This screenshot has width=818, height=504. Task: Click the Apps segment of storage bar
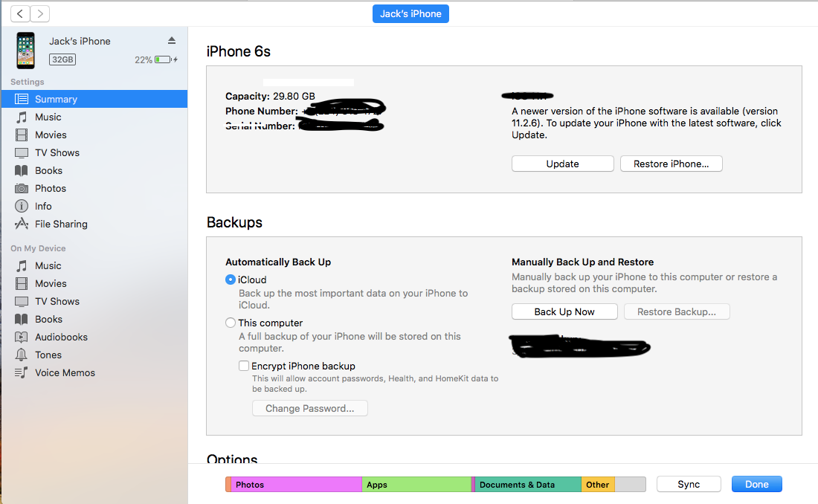pos(417,485)
